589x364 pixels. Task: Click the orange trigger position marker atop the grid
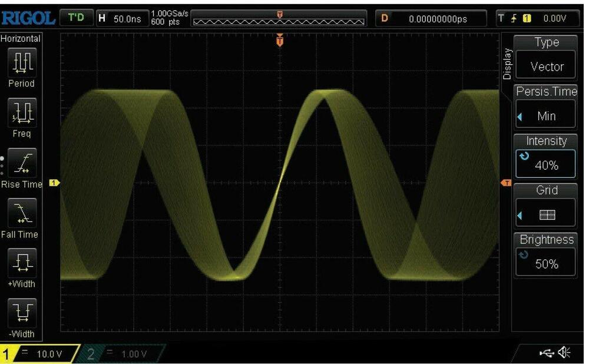point(280,41)
